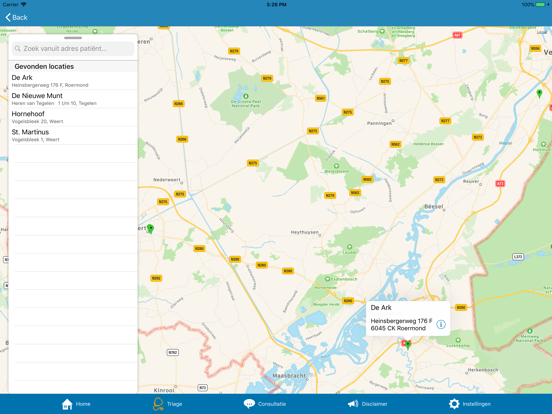Select St. Martinus location row
Viewport: 552px width, 414px height.
73,136
